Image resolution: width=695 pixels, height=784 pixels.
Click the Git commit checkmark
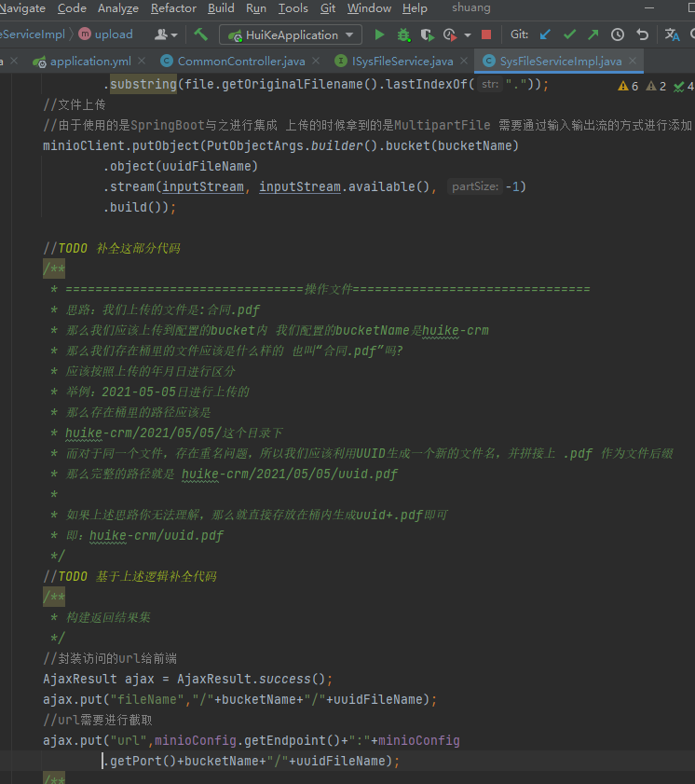click(x=569, y=34)
